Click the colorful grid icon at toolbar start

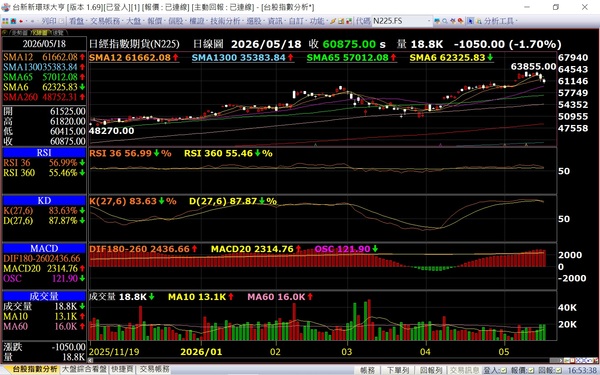[x=5, y=21]
